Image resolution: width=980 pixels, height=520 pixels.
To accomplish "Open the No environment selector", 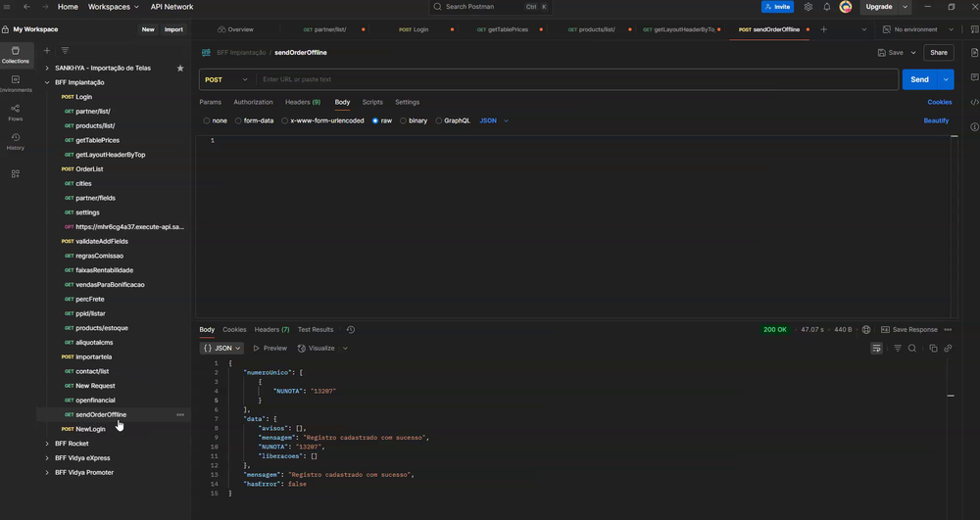I will coord(918,29).
